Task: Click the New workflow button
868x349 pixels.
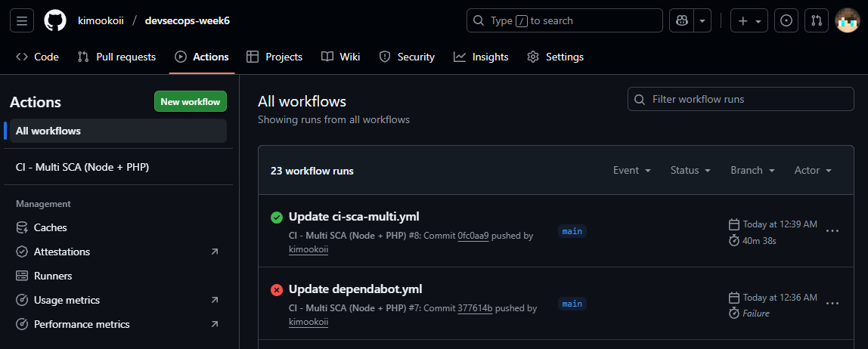Action: coord(191,102)
